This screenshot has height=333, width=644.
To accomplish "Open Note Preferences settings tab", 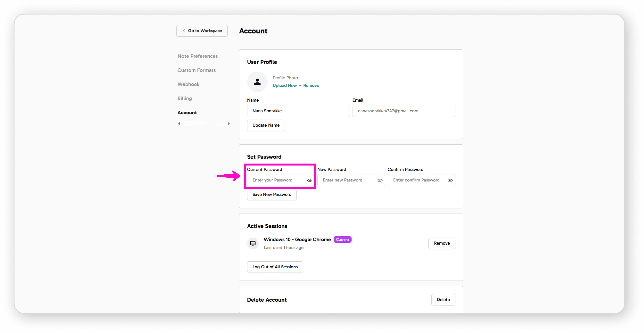I will click(197, 56).
